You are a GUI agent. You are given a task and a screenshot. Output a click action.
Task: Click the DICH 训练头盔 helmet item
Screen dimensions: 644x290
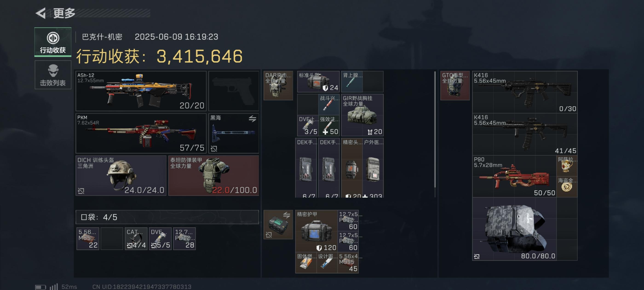(121, 175)
